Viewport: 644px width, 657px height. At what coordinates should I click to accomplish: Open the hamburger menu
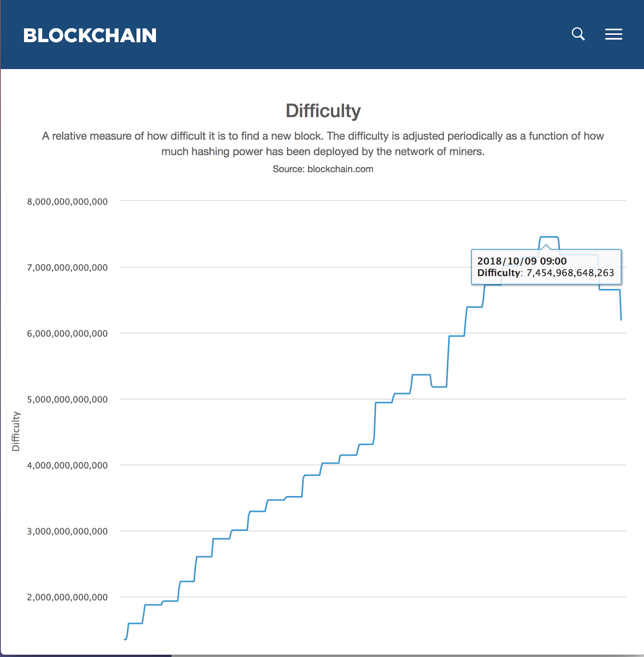[x=613, y=34]
